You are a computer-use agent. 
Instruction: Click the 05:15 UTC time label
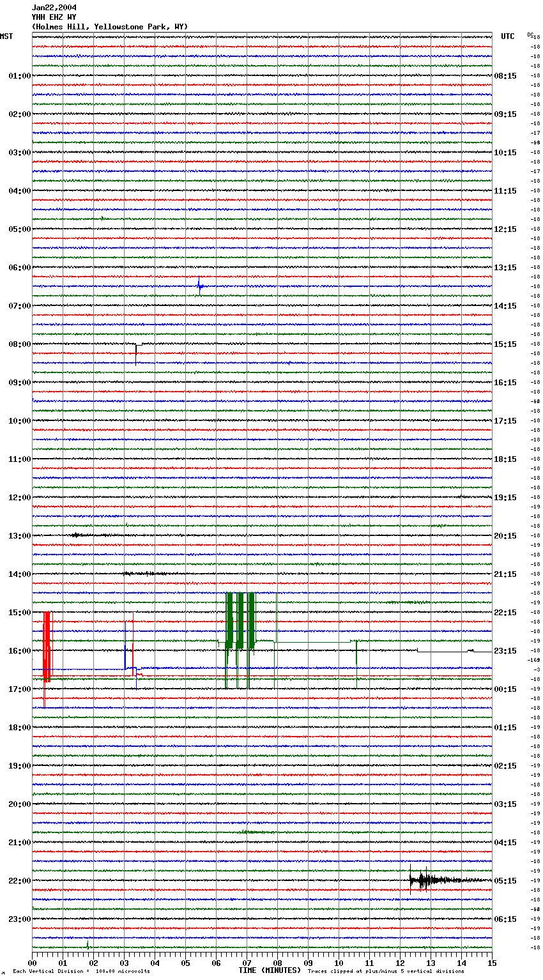click(x=505, y=881)
